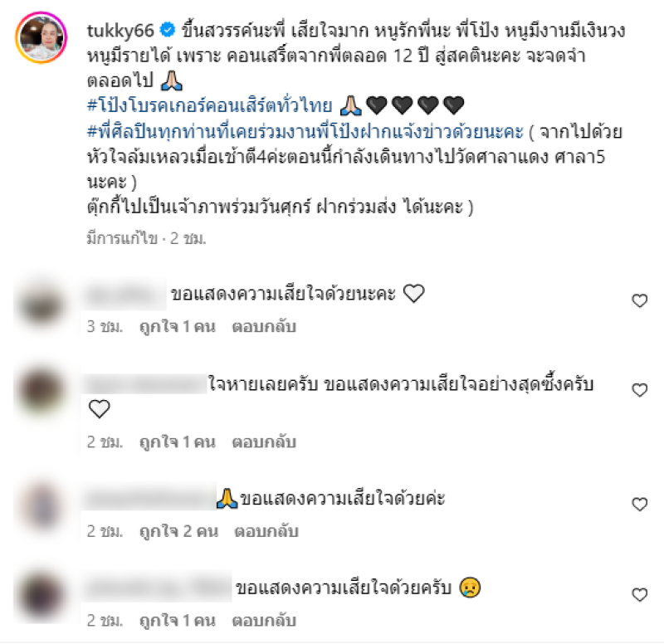Open tukky66 profile picture
Viewport: 664px width, 644px height.
(x=41, y=37)
